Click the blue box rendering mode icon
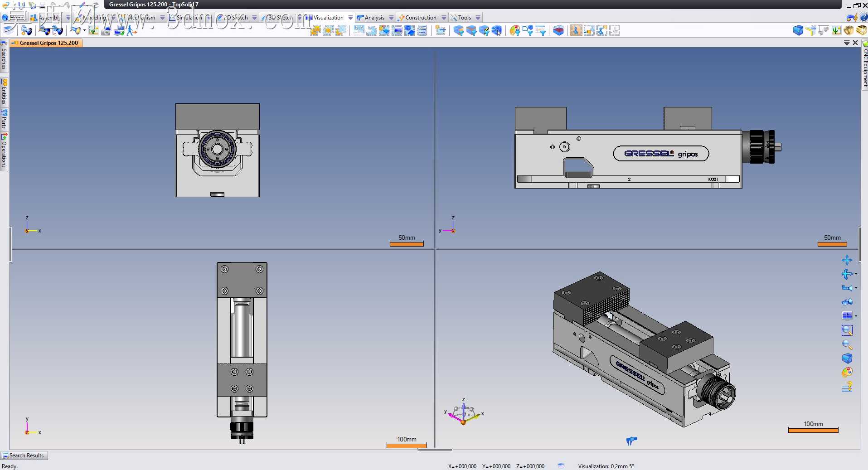 coord(847,359)
